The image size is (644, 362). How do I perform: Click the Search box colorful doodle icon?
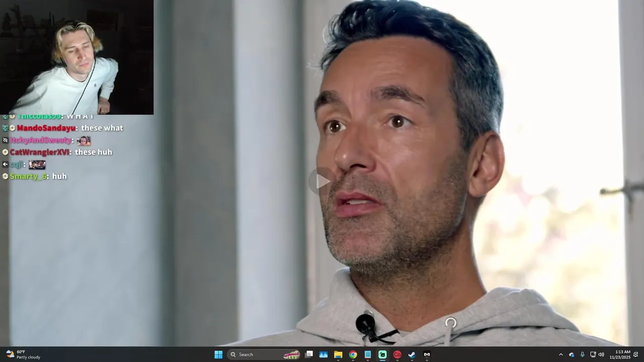[x=291, y=354]
